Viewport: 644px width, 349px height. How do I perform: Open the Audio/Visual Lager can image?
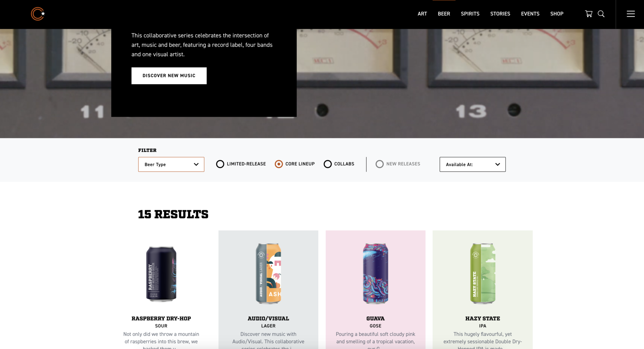pyautogui.click(x=268, y=274)
